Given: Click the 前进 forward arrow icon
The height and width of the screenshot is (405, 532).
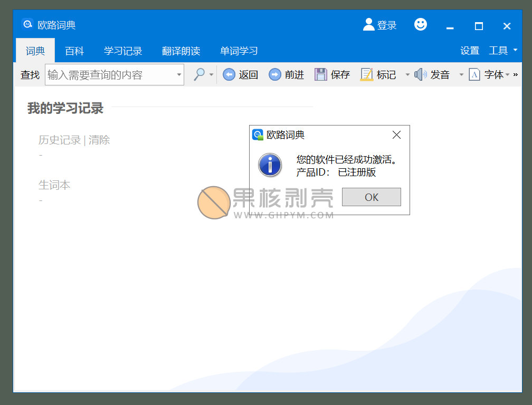Looking at the screenshot, I should pyautogui.click(x=274, y=75).
